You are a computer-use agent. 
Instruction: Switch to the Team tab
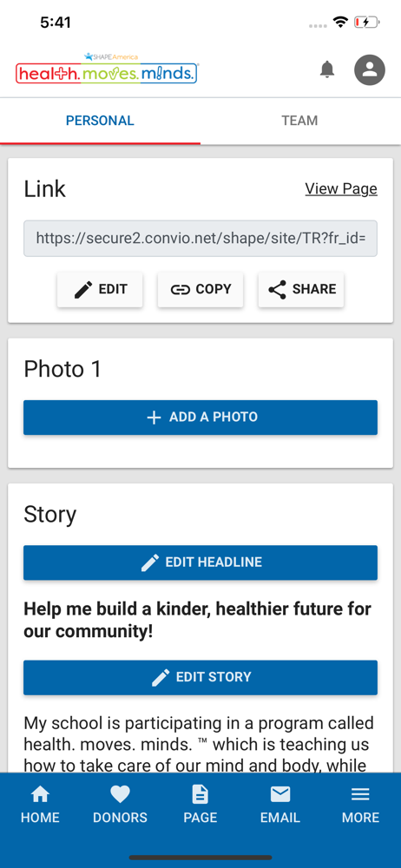pos(299,121)
